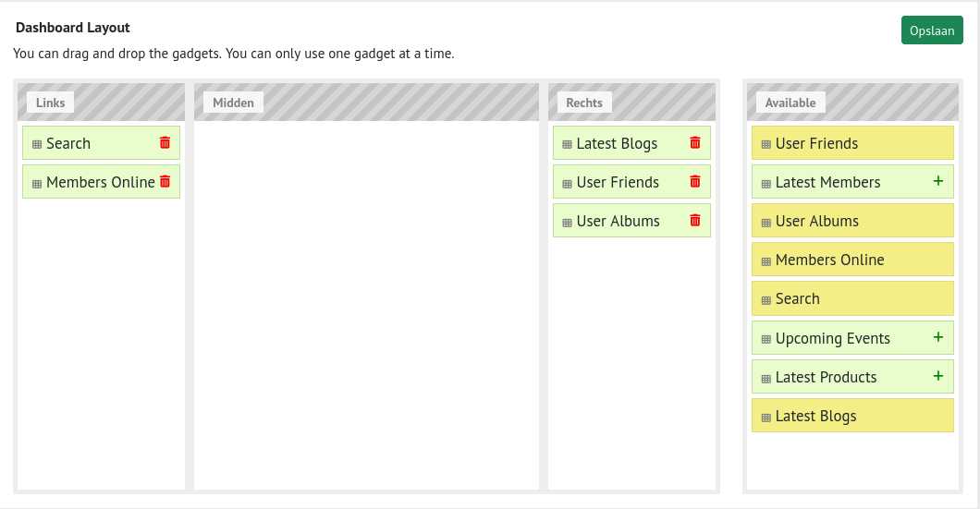Trash the Latest Blogs gadget in Rechts
Image resolution: width=980 pixels, height=509 pixels.
pos(695,142)
